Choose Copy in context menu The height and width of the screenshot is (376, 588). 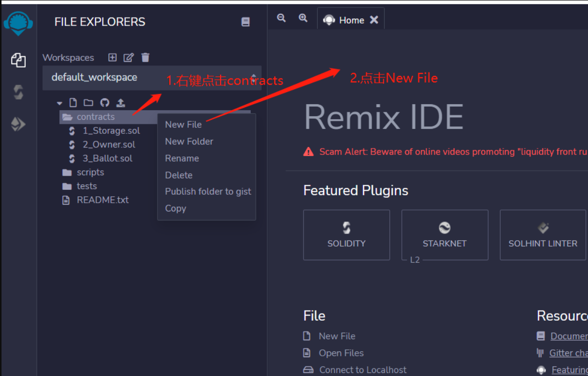click(176, 208)
